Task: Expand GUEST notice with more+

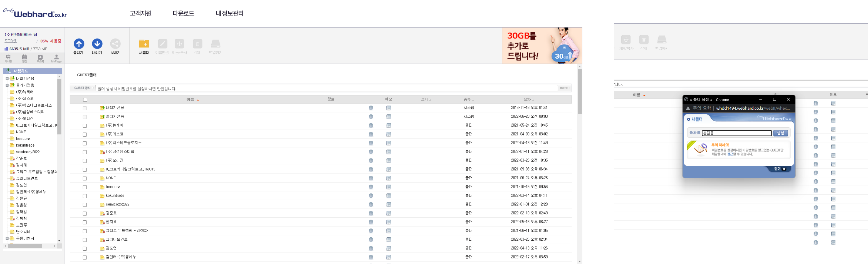Action: click(x=565, y=88)
